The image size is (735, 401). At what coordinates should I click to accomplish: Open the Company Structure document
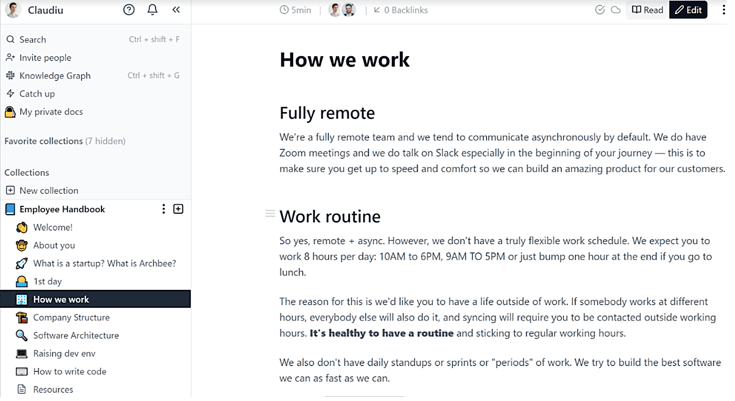[x=72, y=317]
